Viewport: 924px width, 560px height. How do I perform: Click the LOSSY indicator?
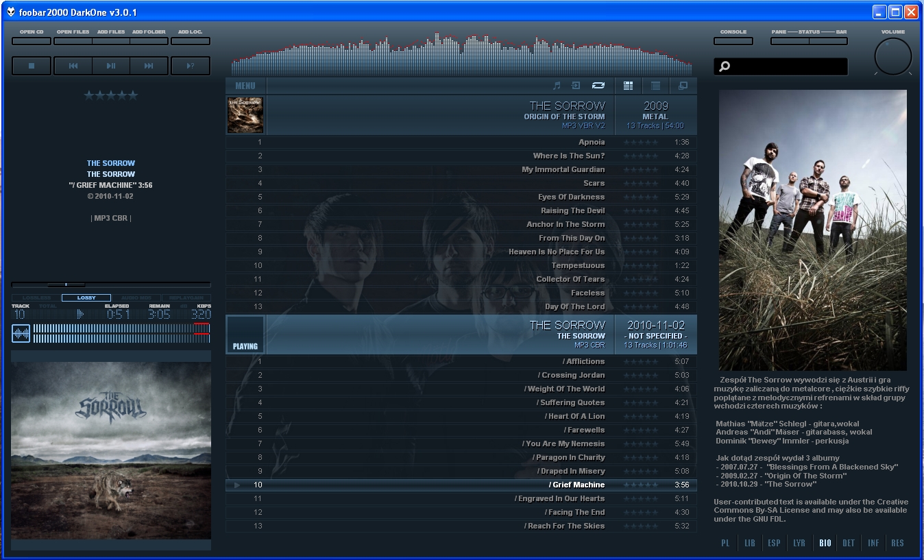pyautogui.click(x=86, y=297)
